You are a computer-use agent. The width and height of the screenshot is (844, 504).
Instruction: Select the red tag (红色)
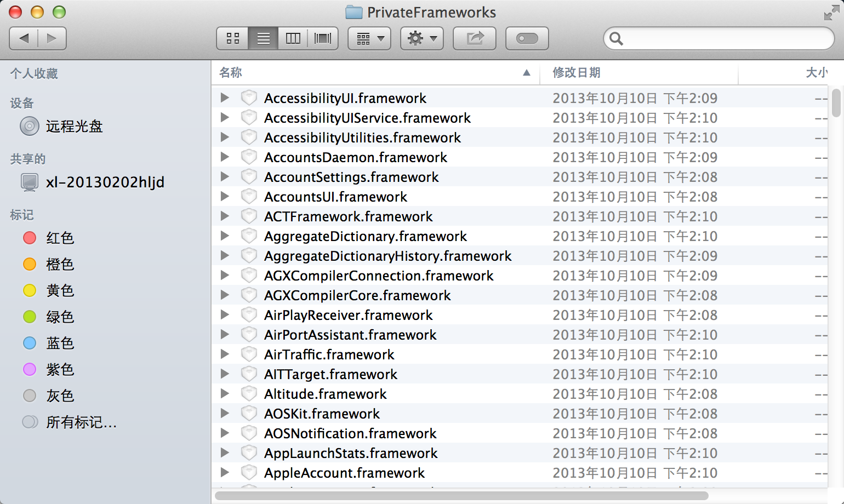click(48, 238)
